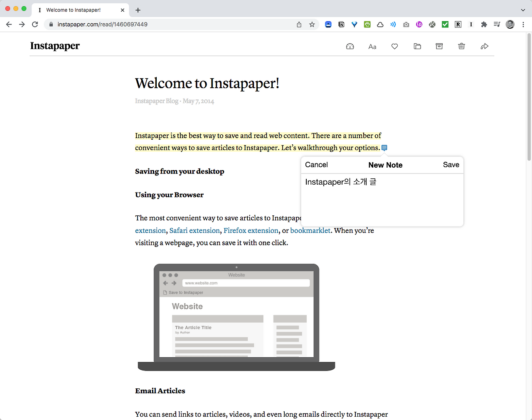Open the green checkmark extension icon
Viewport: 532px width, 420px height.
[445, 25]
